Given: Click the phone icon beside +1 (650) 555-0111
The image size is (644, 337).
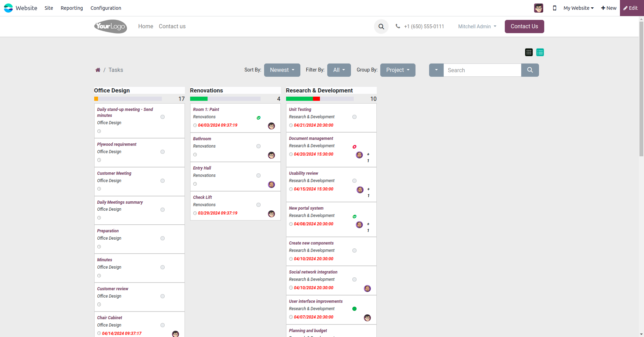Looking at the screenshot, I should point(398,26).
